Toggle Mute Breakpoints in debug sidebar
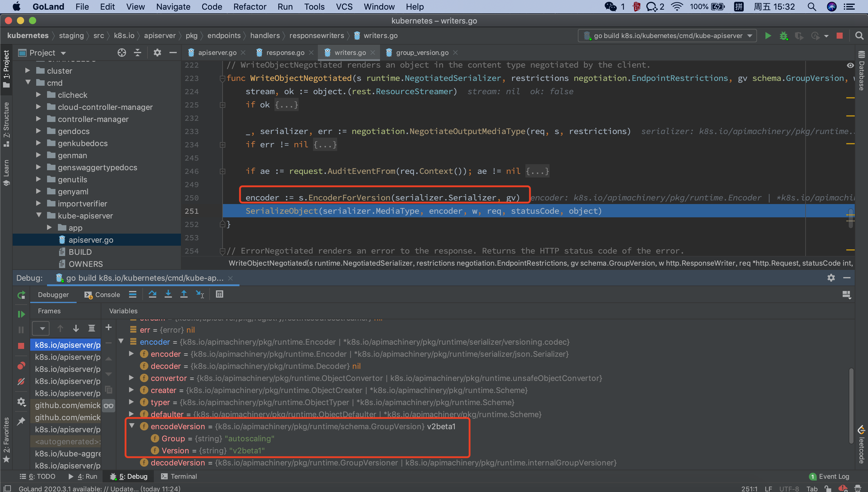 (21, 382)
